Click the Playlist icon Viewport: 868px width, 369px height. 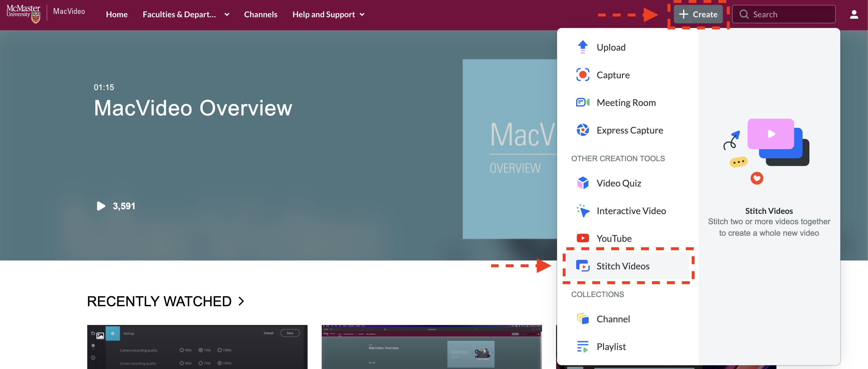583,347
